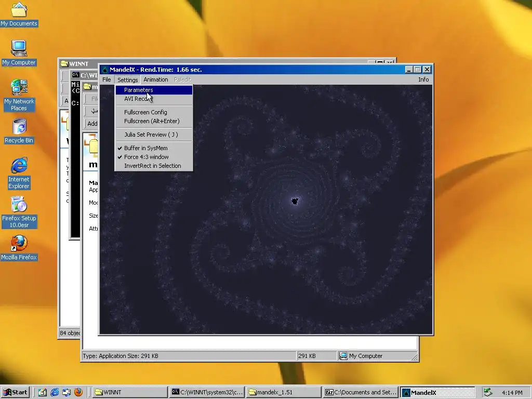The image size is (532, 399).
Task: Click Type: Application Size status text
Action: tap(121, 356)
